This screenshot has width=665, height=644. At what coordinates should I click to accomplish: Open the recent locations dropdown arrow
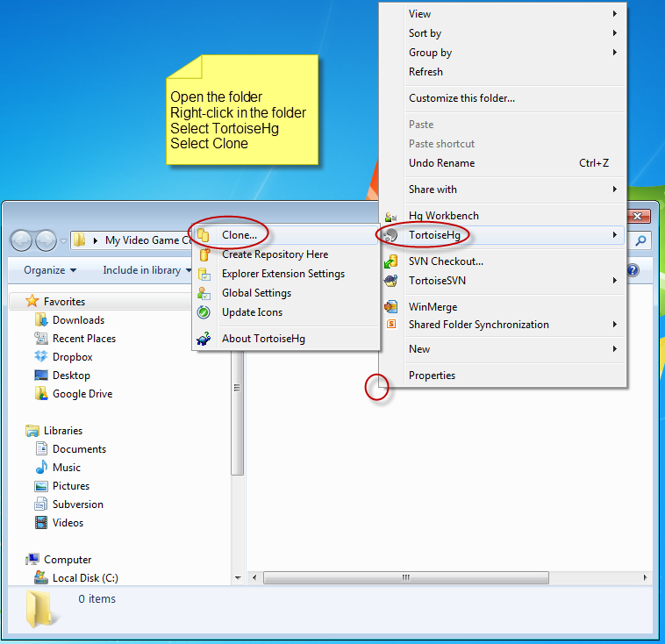(64, 241)
